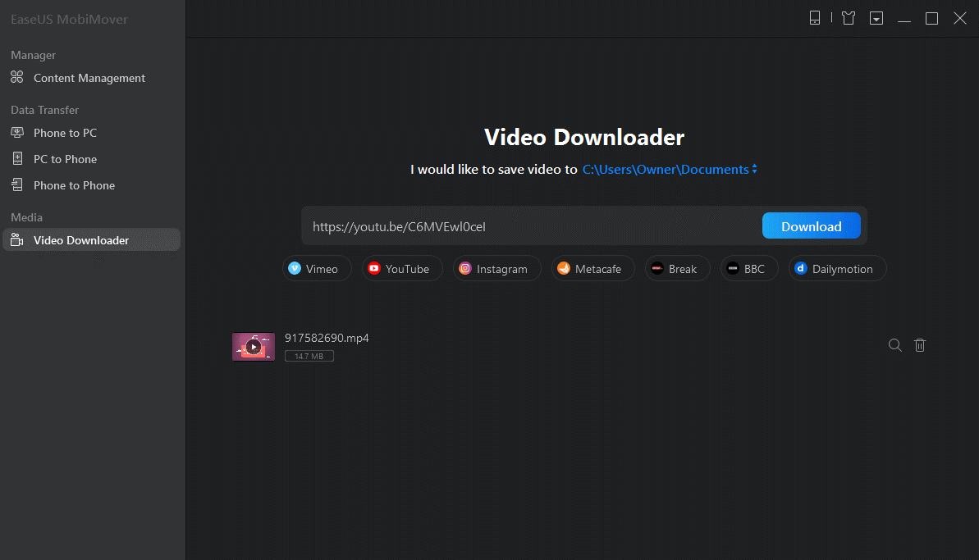Image resolution: width=979 pixels, height=560 pixels.
Task: Click the EaseUS MobiMover title text
Action: 69,20
